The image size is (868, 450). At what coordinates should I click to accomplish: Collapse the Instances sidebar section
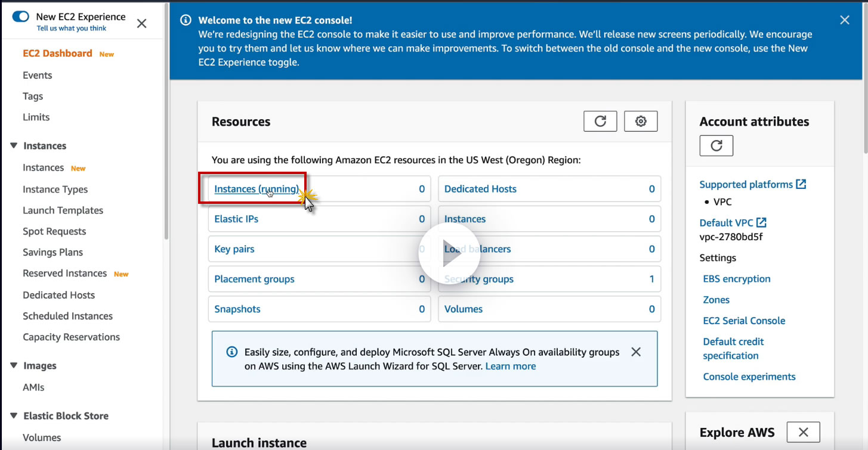14,146
